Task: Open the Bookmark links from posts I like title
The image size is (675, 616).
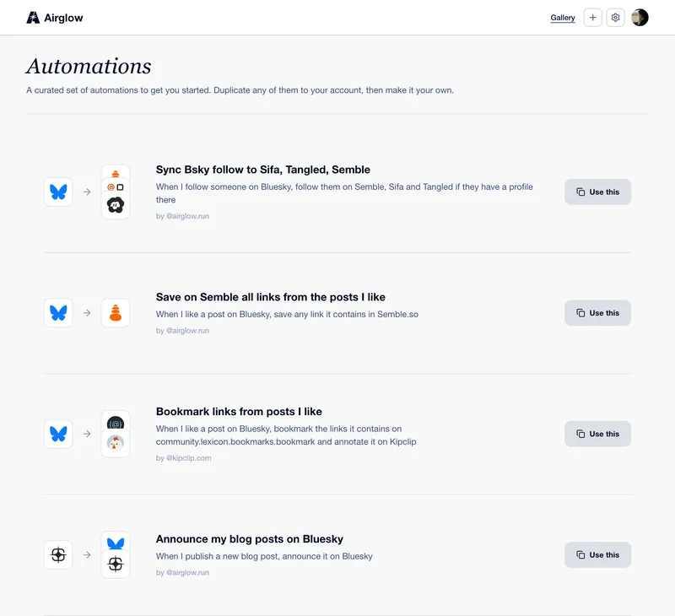Action: pos(239,412)
